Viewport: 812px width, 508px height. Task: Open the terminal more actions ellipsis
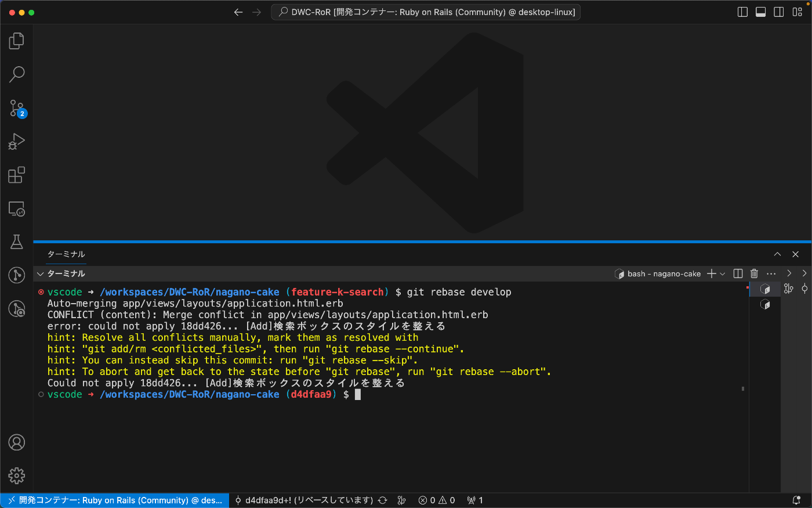click(771, 273)
